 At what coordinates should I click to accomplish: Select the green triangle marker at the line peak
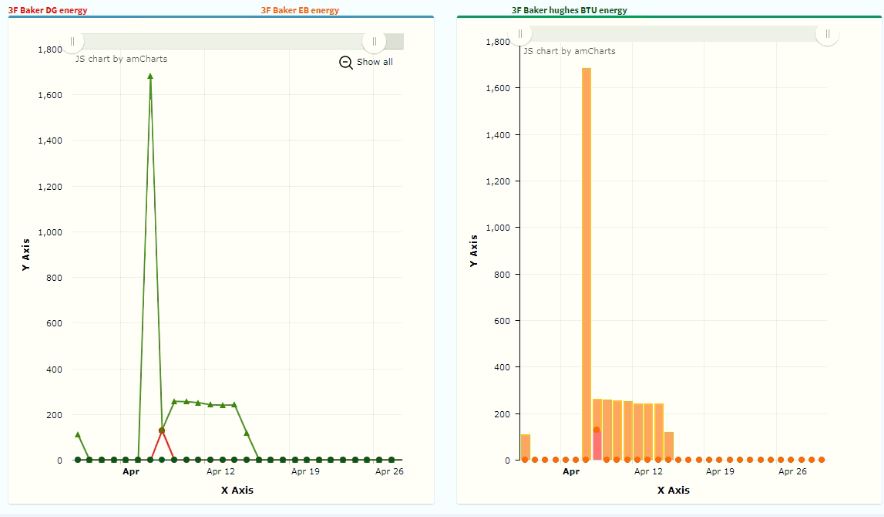(150, 76)
